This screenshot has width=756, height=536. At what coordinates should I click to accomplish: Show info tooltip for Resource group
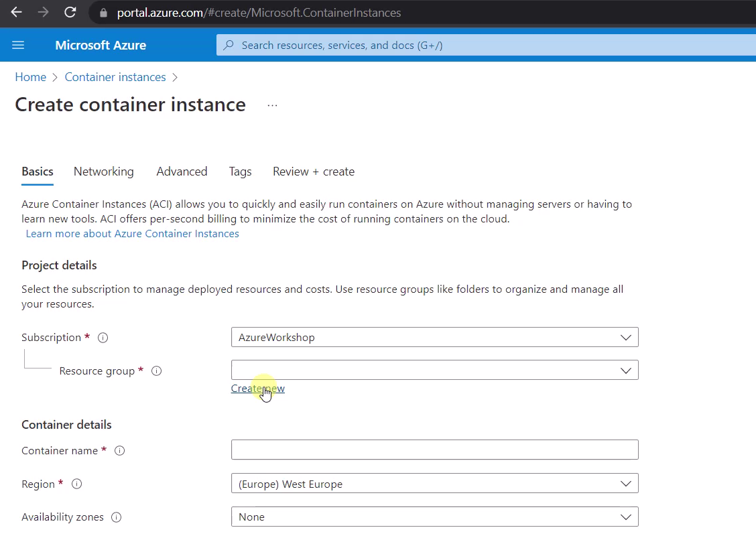tap(156, 371)
